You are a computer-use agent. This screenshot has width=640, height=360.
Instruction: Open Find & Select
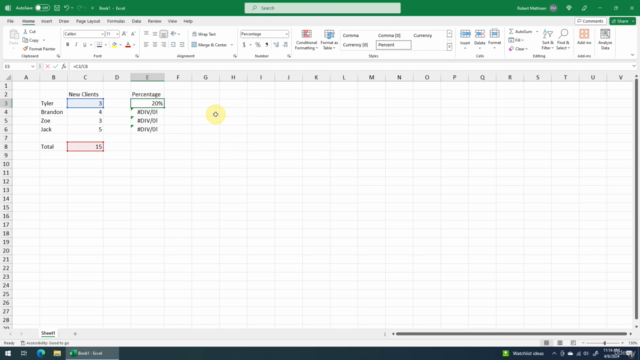coord(563,40)
